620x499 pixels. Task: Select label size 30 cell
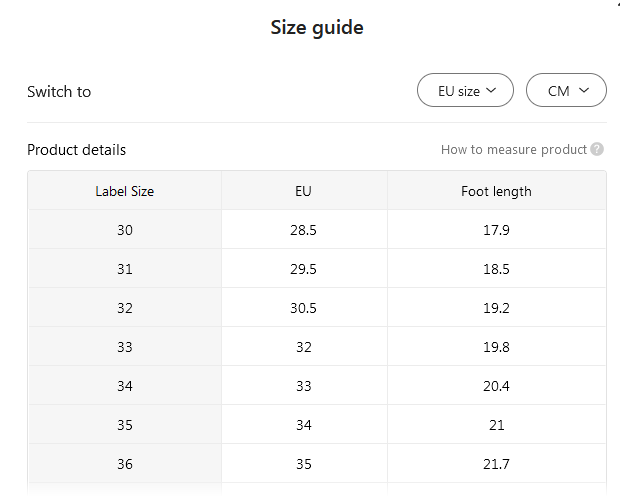click(125, 230)
